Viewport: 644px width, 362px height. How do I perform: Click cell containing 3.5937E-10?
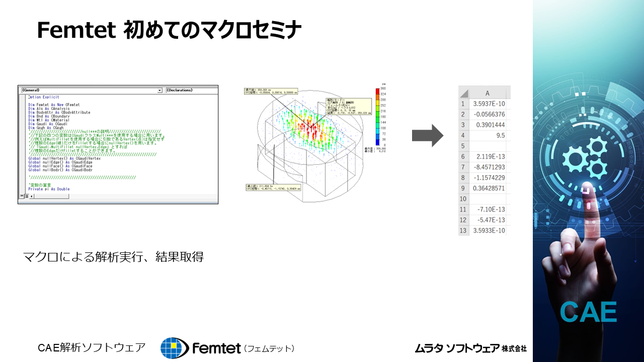tap(488, 104)
